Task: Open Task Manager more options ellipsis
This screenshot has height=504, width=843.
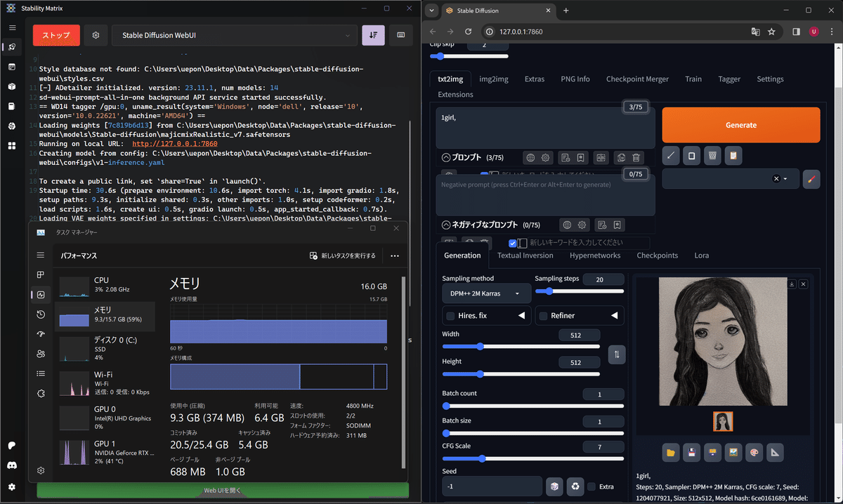Action: tap(395, 256)
